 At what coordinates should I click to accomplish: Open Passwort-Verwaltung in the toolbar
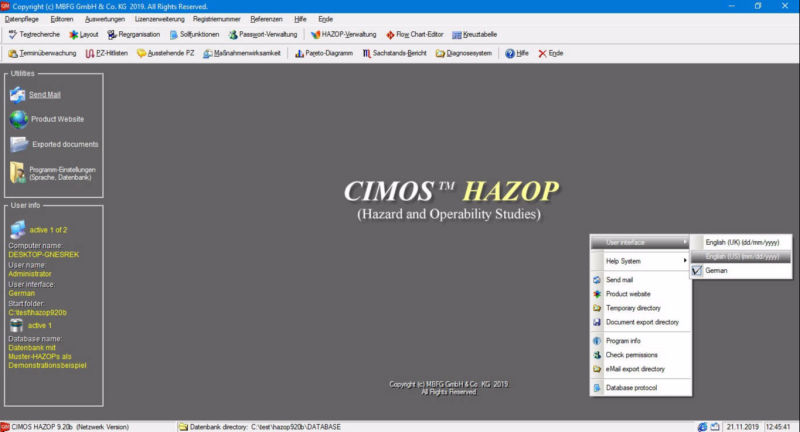(263, 34)
